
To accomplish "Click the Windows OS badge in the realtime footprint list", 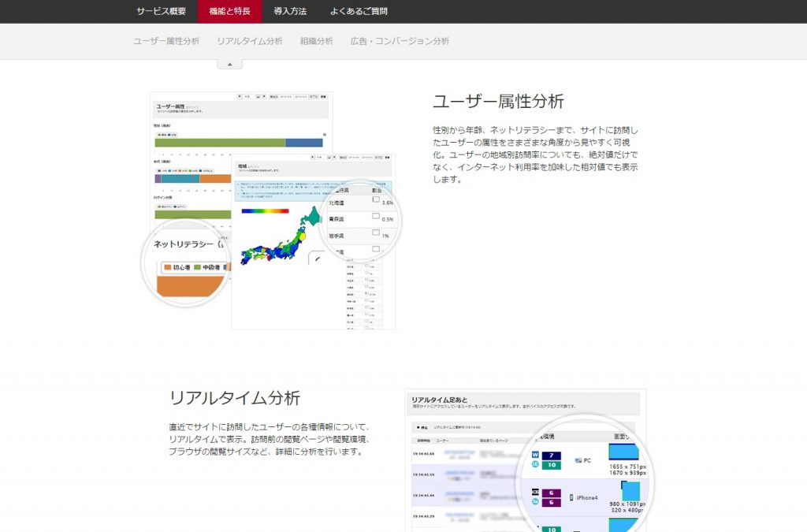I will 534,455.
